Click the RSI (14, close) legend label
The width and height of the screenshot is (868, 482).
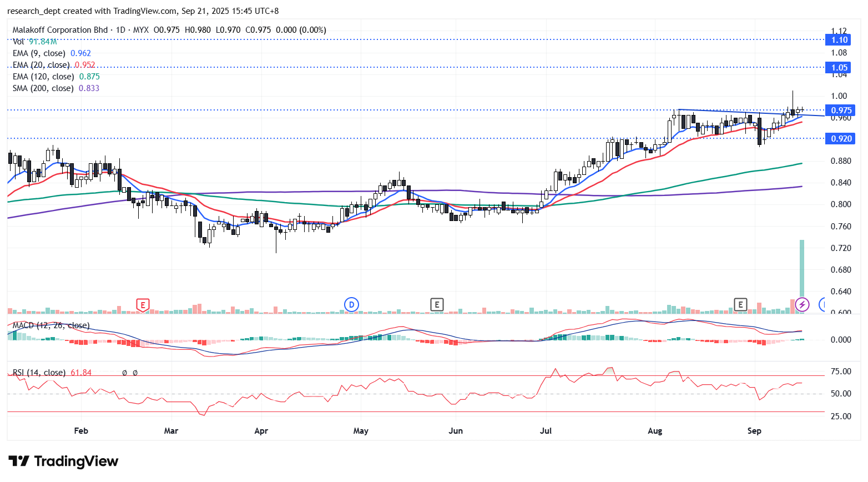[x=39, y=373]
